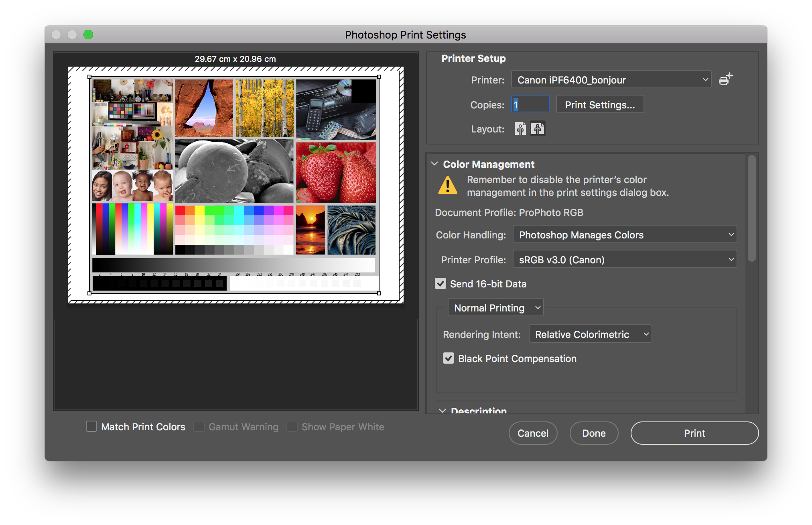Select portrait layout orientation icon
Image resolution: width=812 pixels, height=525 pixels.
pos(520,129)
